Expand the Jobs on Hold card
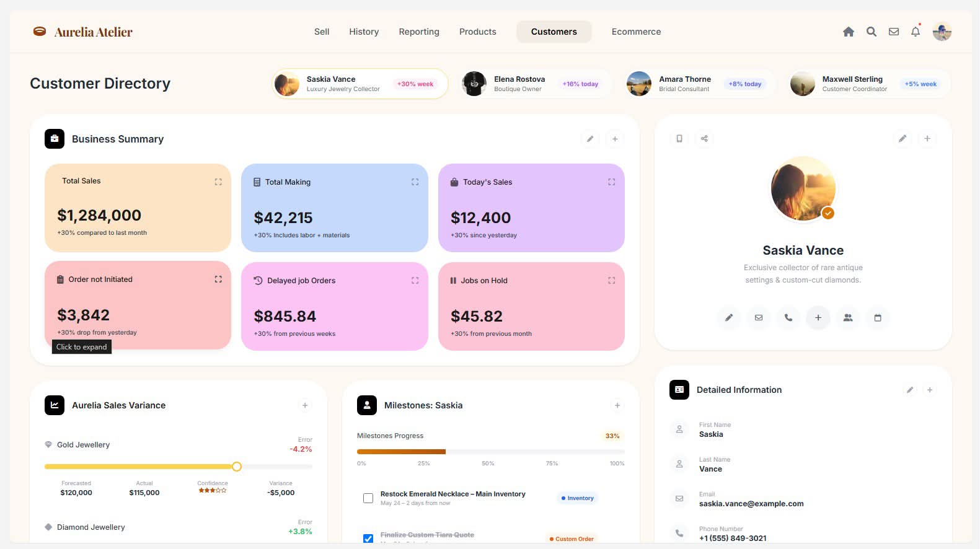The width and height of the screenshot is (980, 549). (612, 281)
